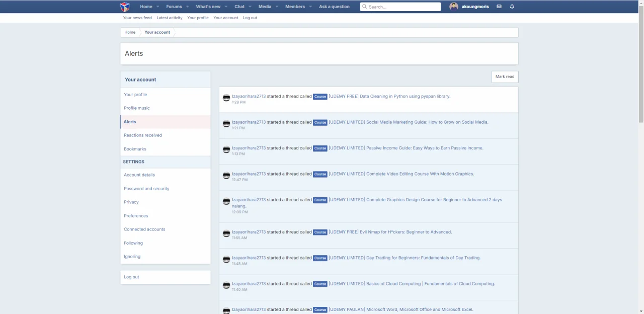Viewport: 644px width, 314px height.
Task: Click Course tag on Microsoft Word thread
Action: point(320,310)
